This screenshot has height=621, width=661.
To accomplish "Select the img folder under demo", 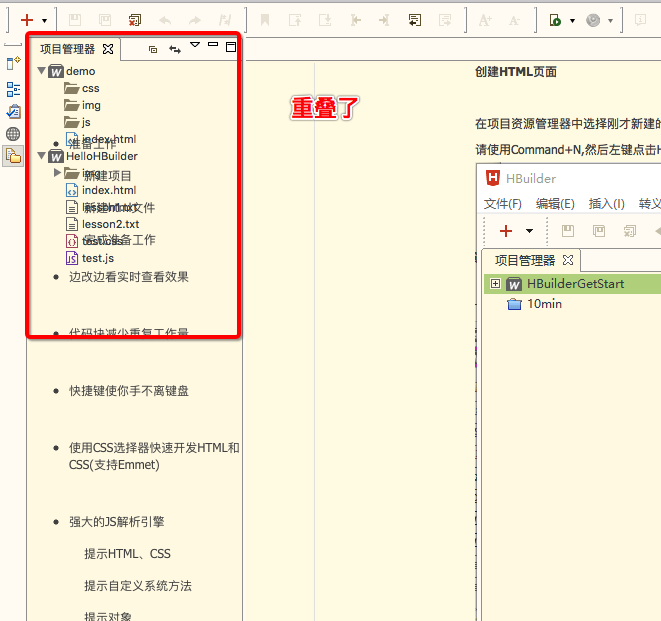I will [91, 105].
